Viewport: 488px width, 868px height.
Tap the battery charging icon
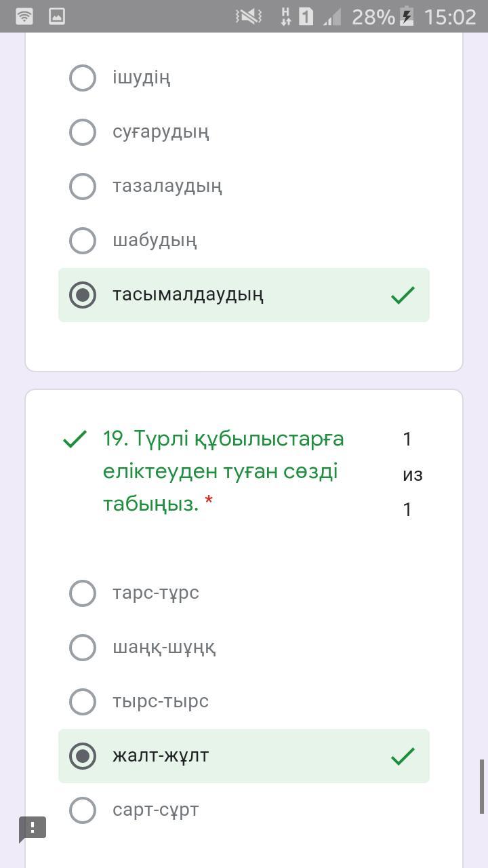(407, 16)
